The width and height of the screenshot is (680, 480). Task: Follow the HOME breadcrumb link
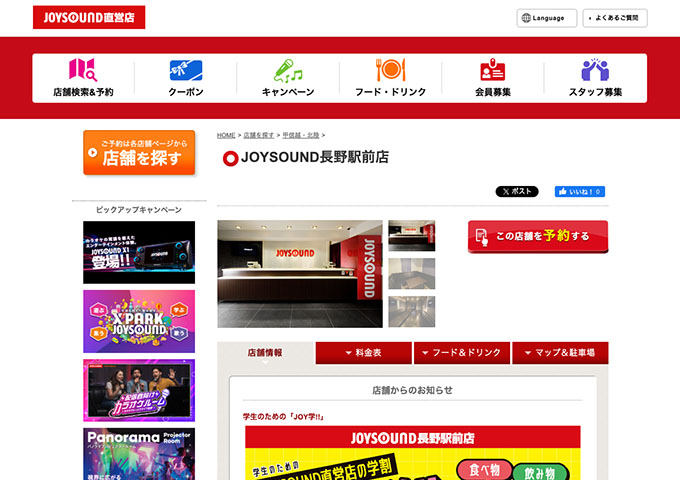click(x=226, y=135)
